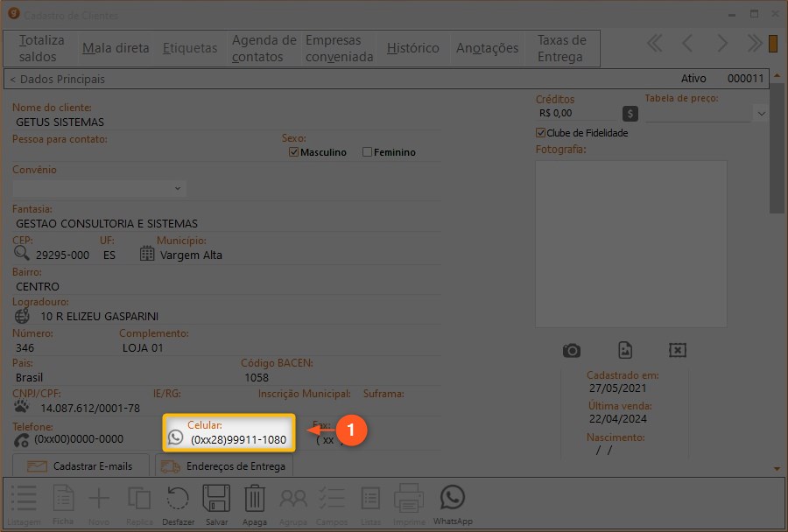Click the Apaga trash bin icon
The height and width of the screenshot is (532, 788).
[x=254, y=499]
